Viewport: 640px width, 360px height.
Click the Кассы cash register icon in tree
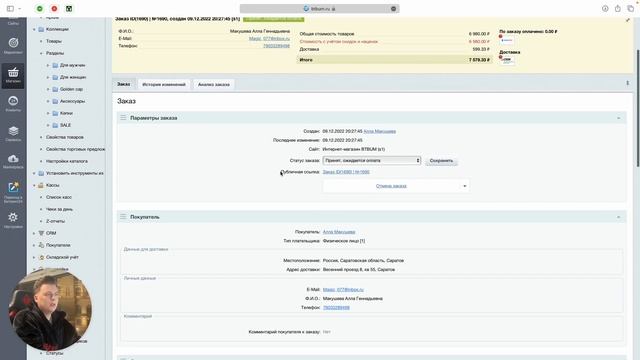tap(41, 185)
